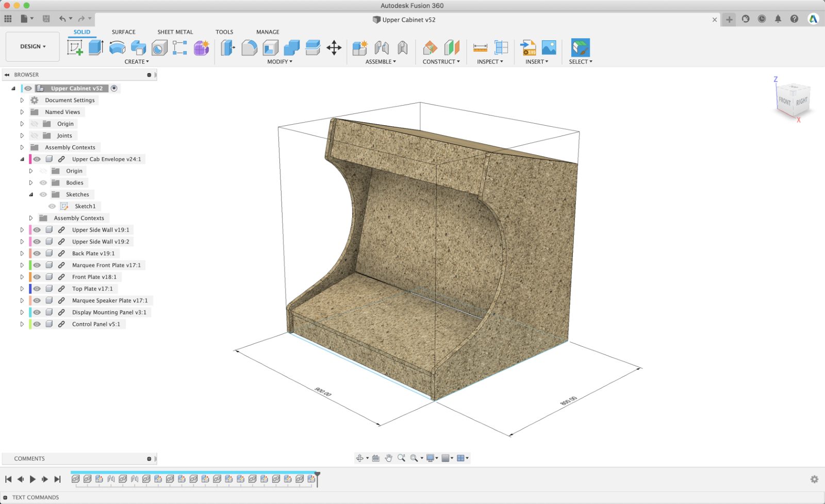The height and width of the screenshot is (504, 825).
Task: Open the Insert SVG tool
Action: (528, 48)
